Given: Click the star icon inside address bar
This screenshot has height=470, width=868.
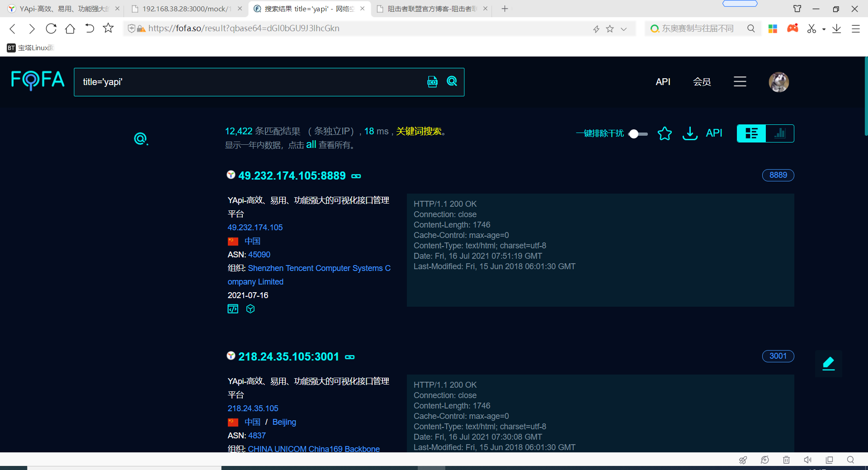Looking at the screenshot, I should point(610,29).
